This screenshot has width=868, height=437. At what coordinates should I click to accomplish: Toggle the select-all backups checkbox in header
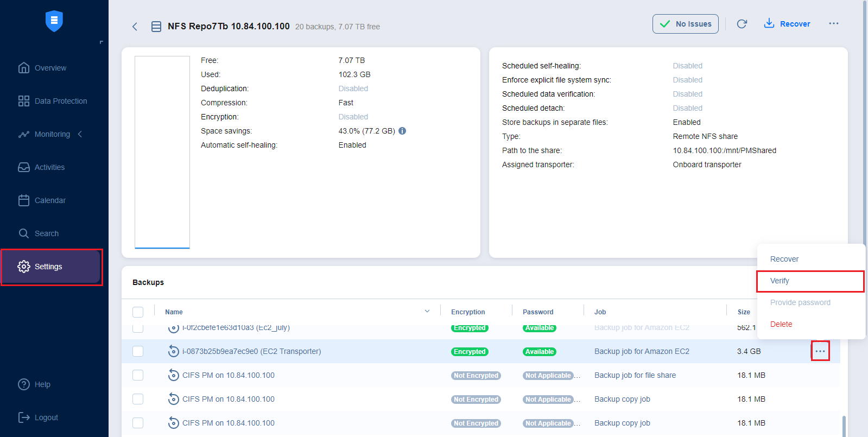(138, 312)
